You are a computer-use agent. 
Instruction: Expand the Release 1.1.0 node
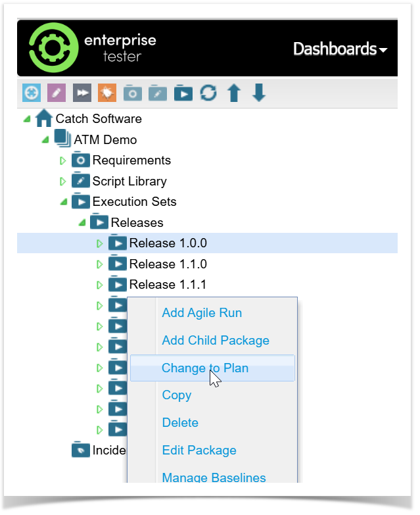(100, 264)
